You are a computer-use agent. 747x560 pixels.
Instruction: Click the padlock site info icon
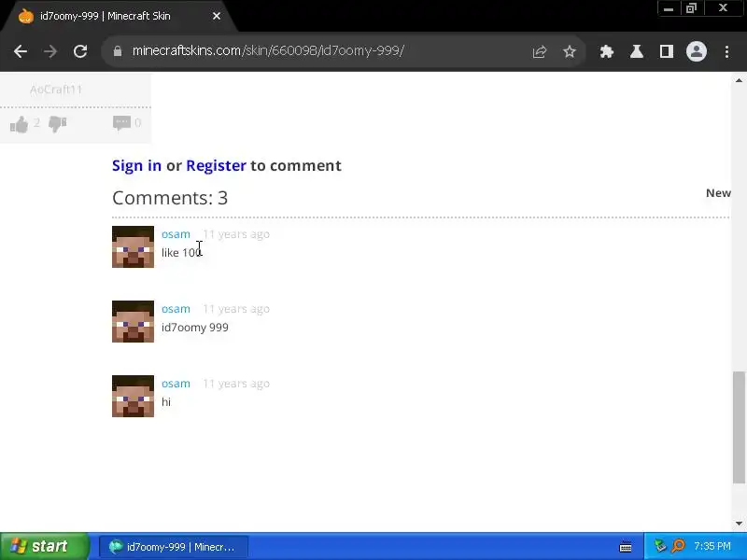(x=118, y=51)
